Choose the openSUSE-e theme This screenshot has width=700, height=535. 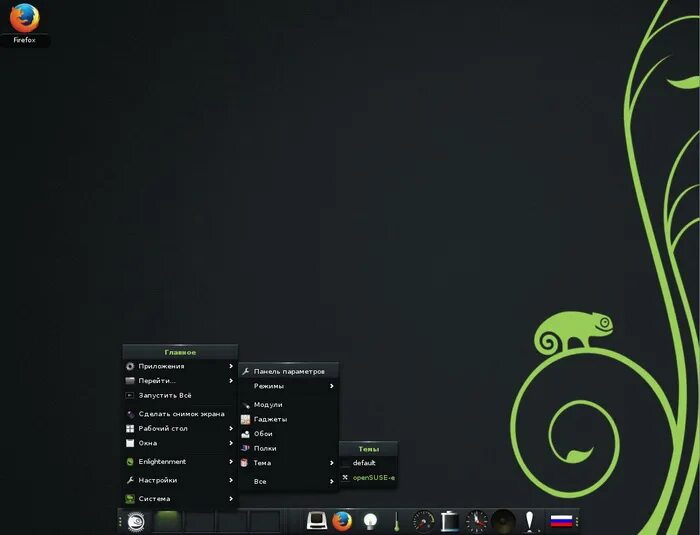click(x=368, y=478)
